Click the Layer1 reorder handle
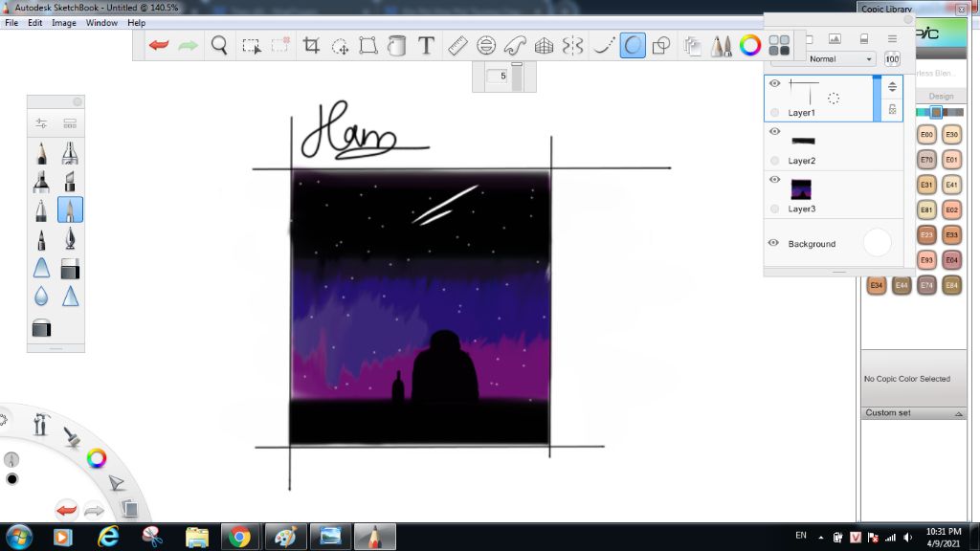 [892, 87]
